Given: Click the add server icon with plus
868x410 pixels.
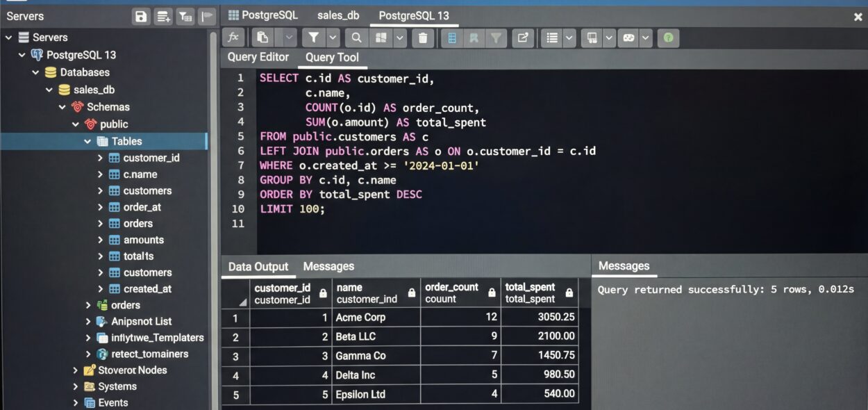Looking at the screenshot, I should tap(163, 17).
